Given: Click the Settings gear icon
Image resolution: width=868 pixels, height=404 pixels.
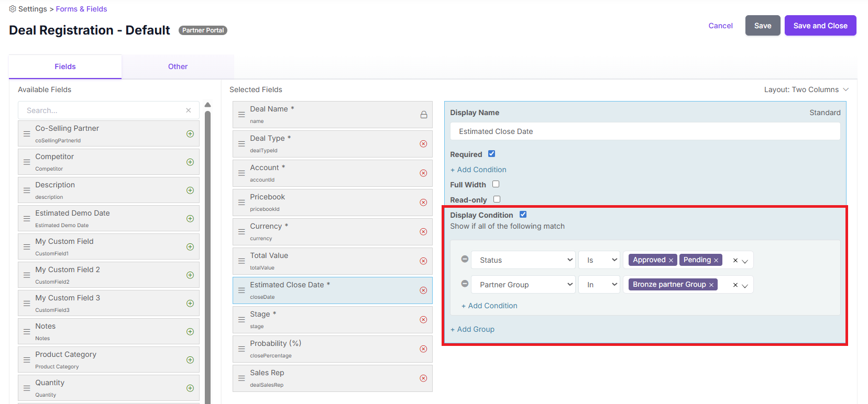Looking at the screenshot, I should pyautogui.click(x=13, y=9).
